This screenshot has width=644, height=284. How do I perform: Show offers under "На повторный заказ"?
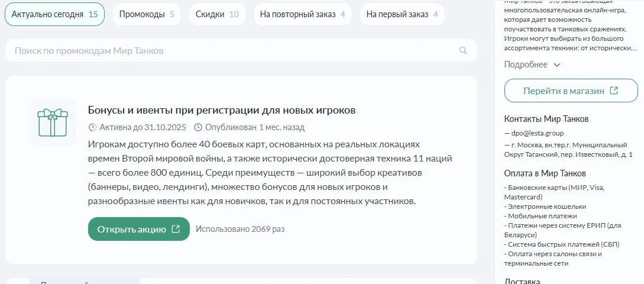coord(302,14)
